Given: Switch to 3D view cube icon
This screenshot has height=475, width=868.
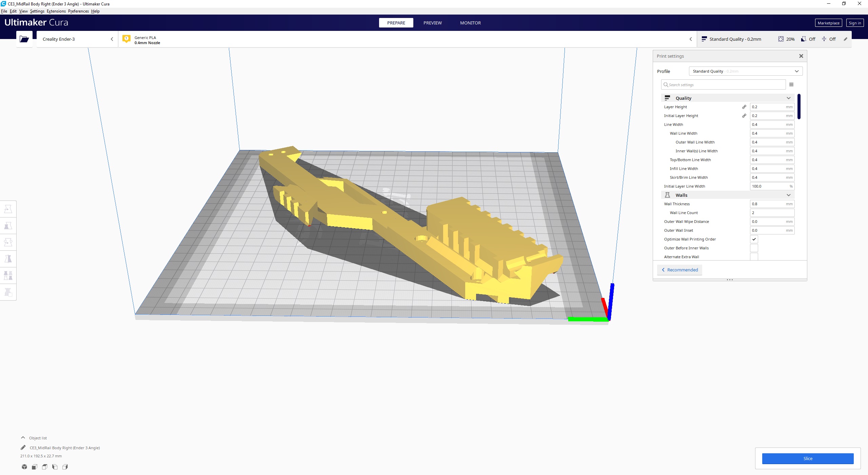Looking at the screenshot, I should click(24, 467).
